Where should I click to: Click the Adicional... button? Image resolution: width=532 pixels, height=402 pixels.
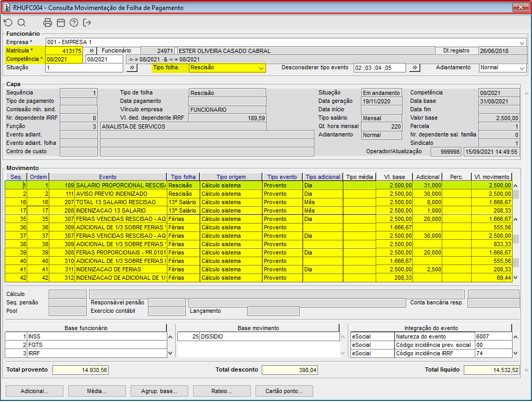34,391
